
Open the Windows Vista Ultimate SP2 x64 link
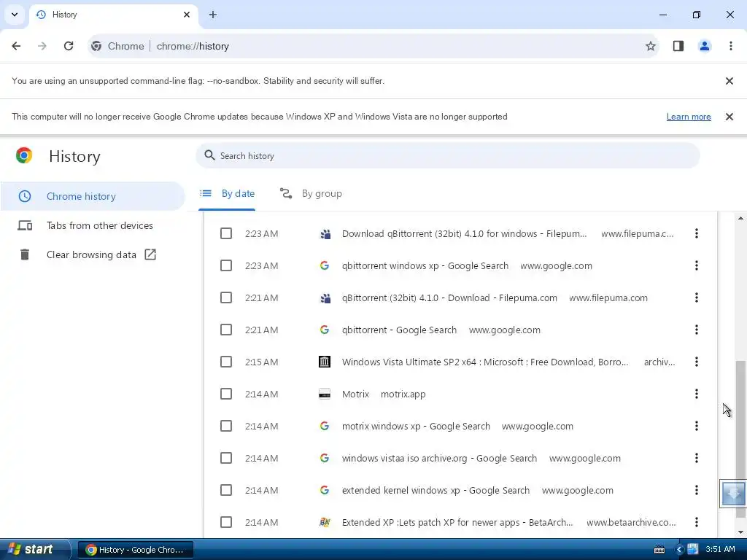(485, 362)
